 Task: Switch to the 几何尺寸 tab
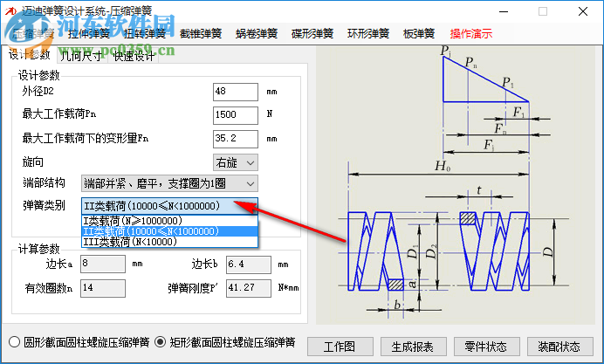click(x=81, y=56)
